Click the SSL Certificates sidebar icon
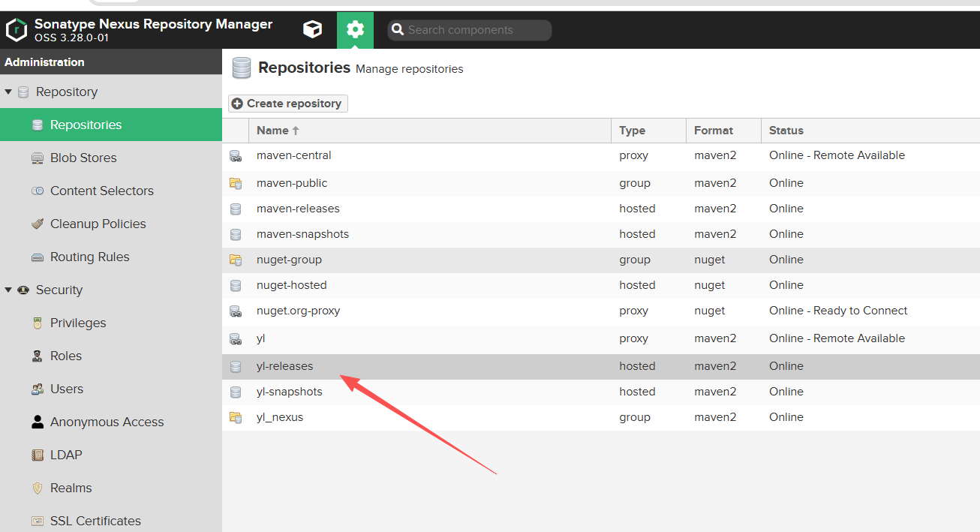Screen dimensions: 980x532 pyautogui.click(x=38, y=521)
